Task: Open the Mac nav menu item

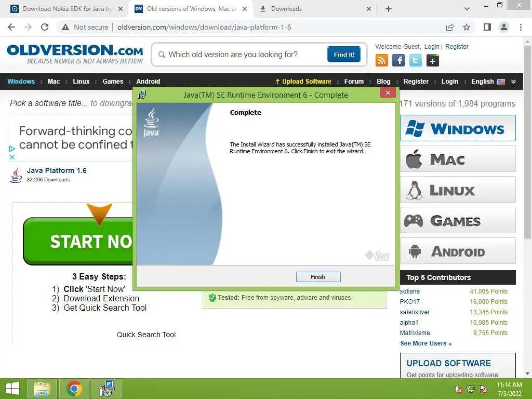Action: coord(54,82)
